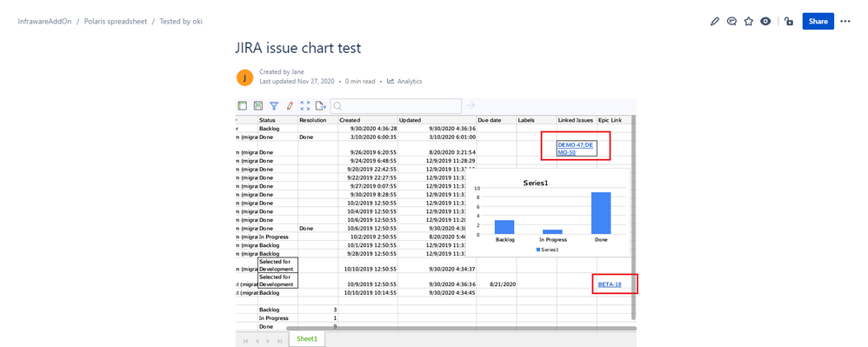This screenshot has width=868, height=347.
Task: Toggle the watch page eye icon
Action: (x=765, y=22)
